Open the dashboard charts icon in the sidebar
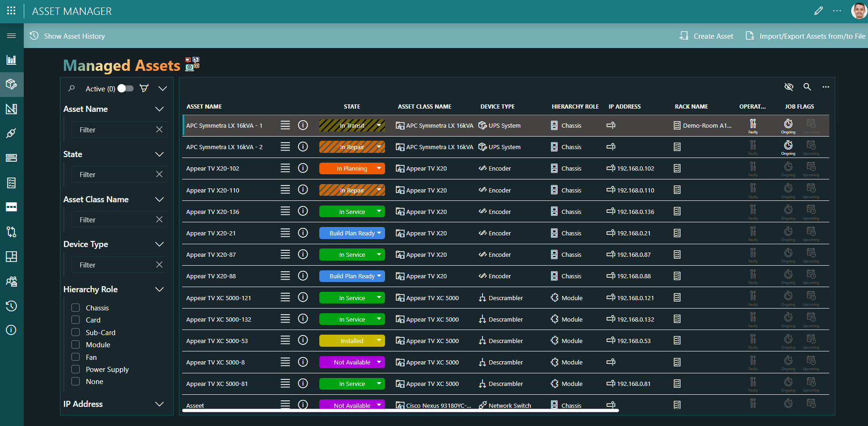Viewport: 868px width, 426px height. (11, 60)
